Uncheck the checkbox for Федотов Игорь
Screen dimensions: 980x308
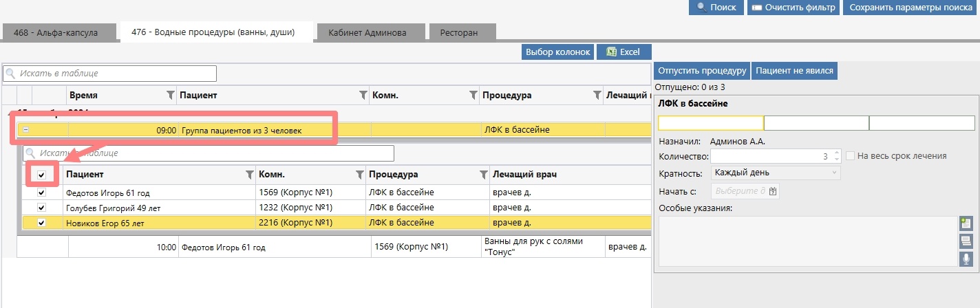point(41,193)
